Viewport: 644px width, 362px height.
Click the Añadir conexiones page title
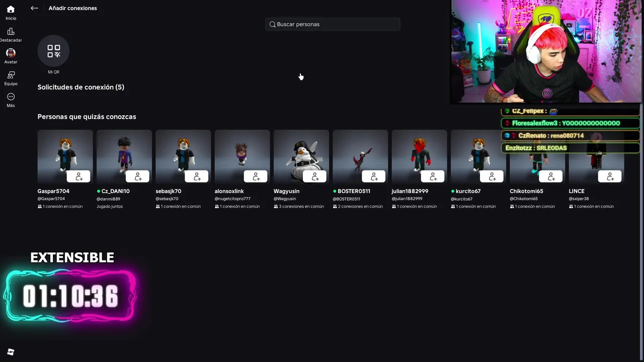click(x=73, y=8)
